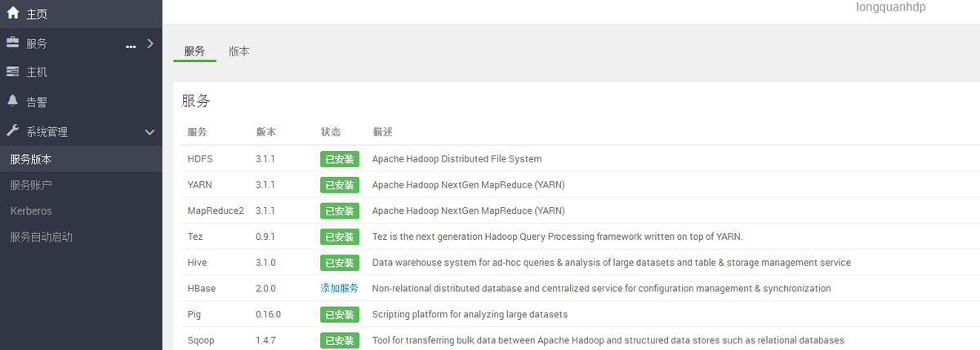Open the three-dots actions for 服务
This screenshot has height=350, width=980.
click(131, 47)
